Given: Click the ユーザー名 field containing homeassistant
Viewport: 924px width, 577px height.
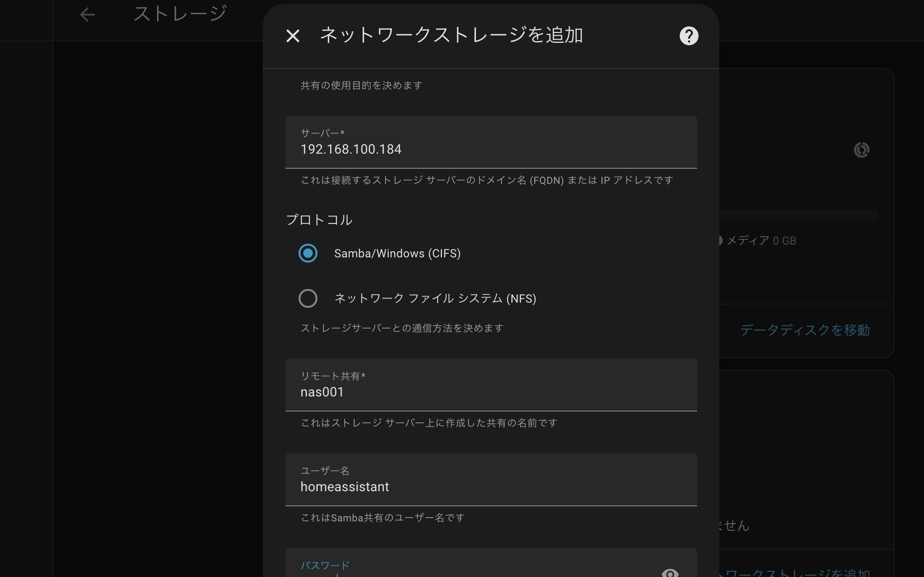Looking at the screenshot, I should click(491, 486).
